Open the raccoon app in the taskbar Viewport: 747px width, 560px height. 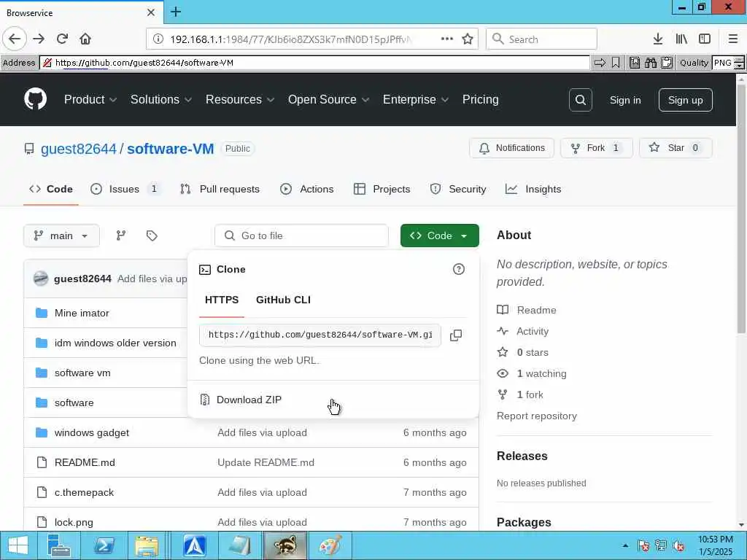(x=285, y=545)
